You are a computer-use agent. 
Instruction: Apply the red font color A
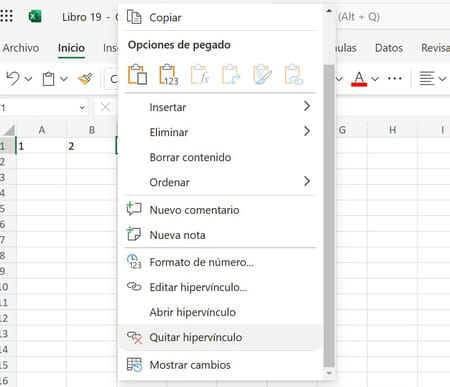(359, 79)
